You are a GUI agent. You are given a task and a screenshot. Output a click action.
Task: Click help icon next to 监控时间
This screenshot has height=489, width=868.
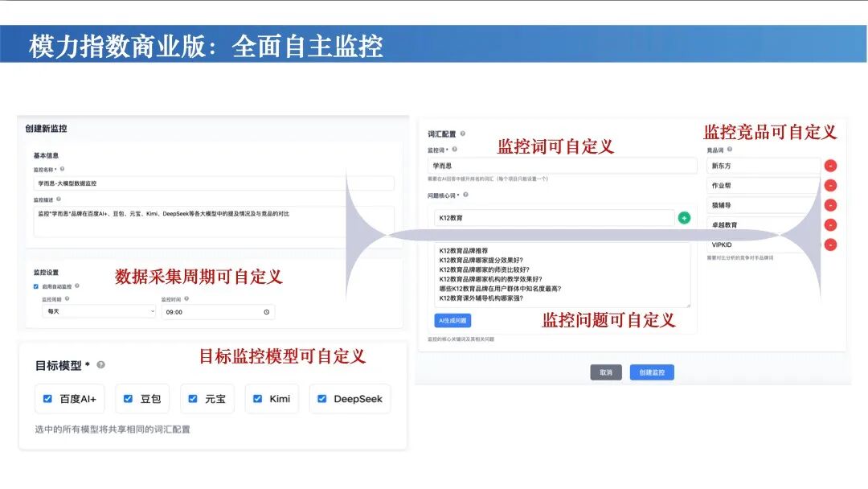coord(186,298)
